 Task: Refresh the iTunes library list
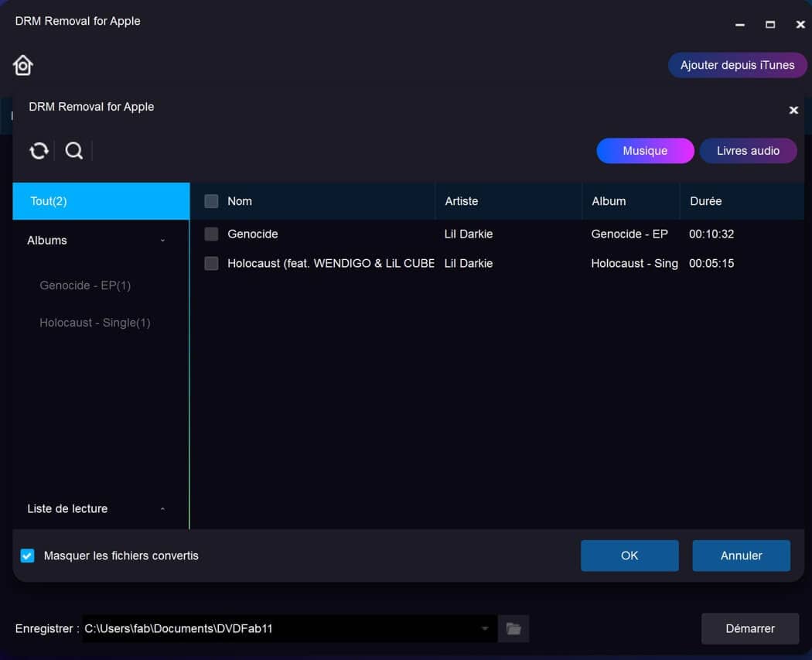pyautogui.click(x=39, y=151)
